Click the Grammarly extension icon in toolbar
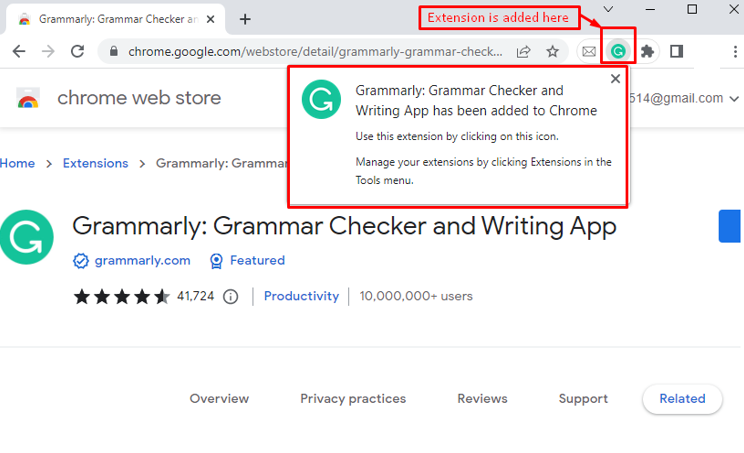 pyautogui.click(x=618, y=51)
